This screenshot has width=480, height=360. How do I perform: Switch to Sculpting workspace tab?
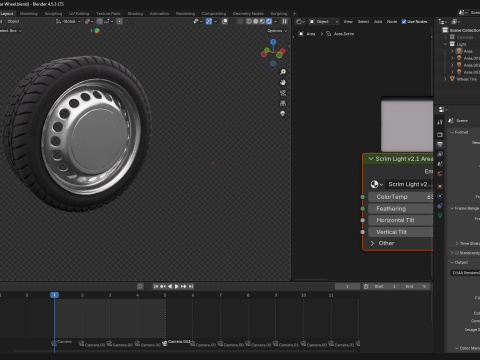click(x=53, y=14)
